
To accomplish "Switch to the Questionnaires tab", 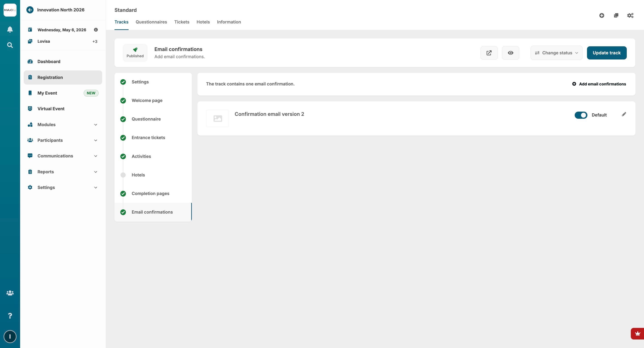I will point(151,22).
